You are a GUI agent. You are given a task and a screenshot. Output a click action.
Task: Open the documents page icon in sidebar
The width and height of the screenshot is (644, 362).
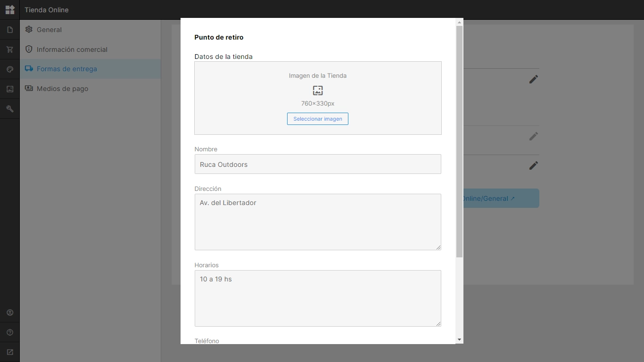coord(10,30)
